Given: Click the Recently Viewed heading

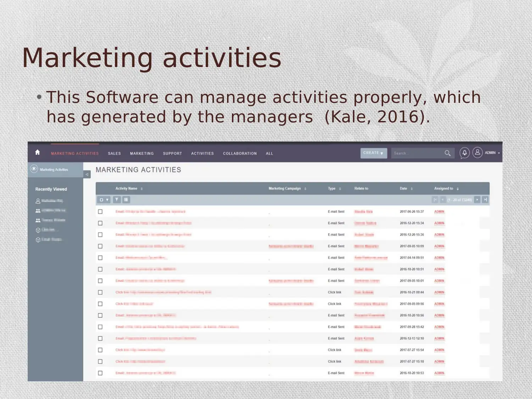Looking at the screenshot, I should [x=51, y=189].
